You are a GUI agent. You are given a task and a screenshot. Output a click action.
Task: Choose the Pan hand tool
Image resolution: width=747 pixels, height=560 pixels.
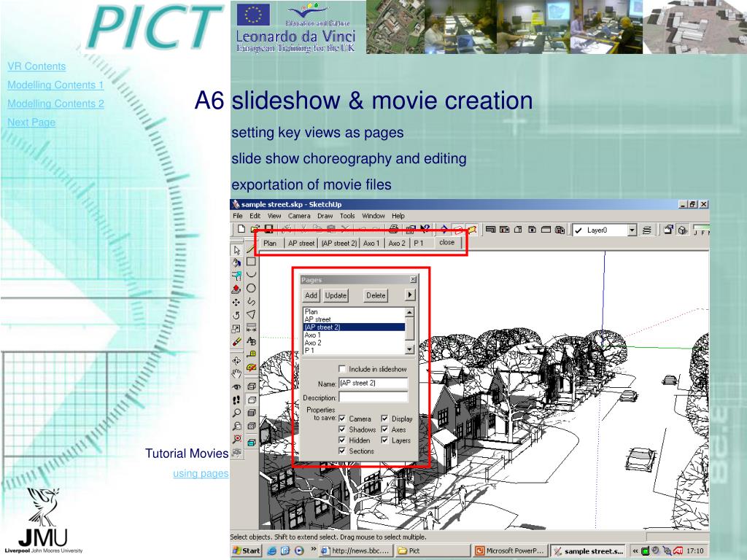tap(237, 373)
